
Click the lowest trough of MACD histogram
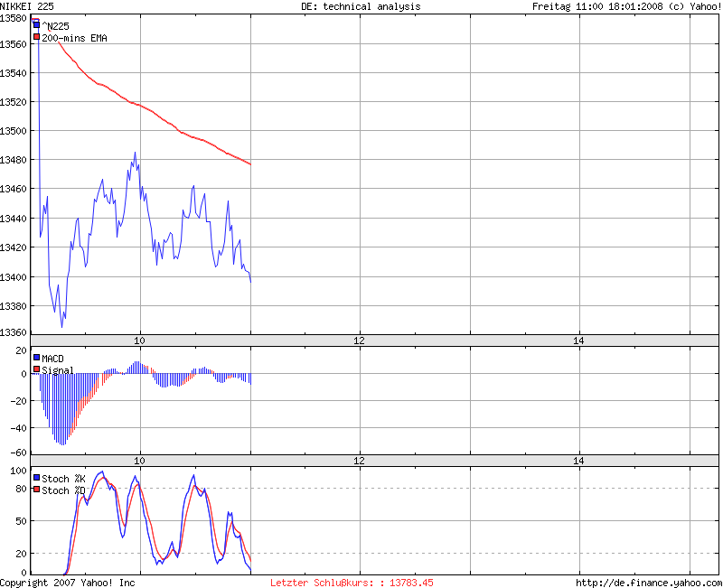point(62,444)
